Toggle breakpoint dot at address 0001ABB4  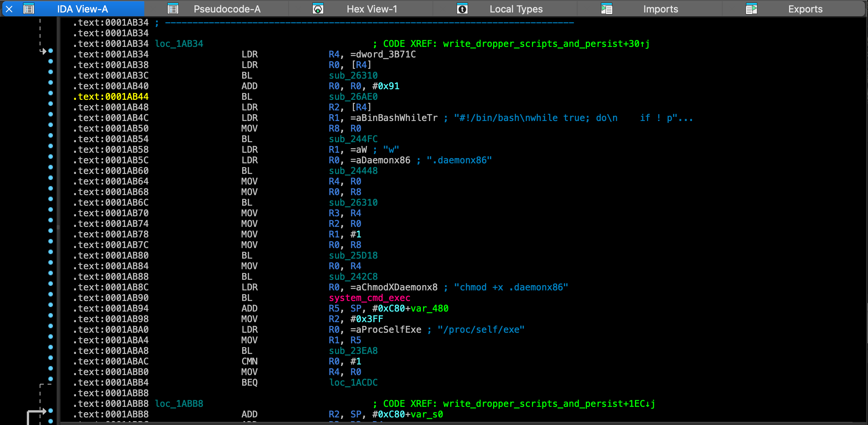(x=51, y=379)
